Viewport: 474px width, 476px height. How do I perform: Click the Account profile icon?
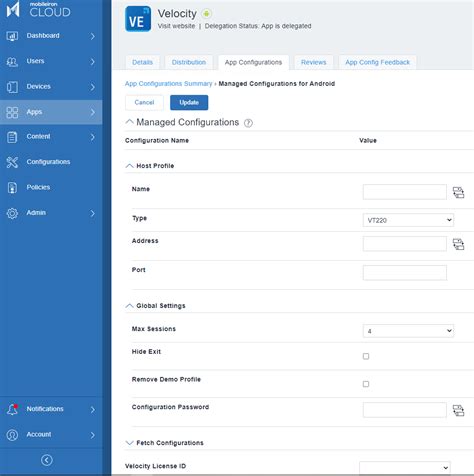(12, 435)
